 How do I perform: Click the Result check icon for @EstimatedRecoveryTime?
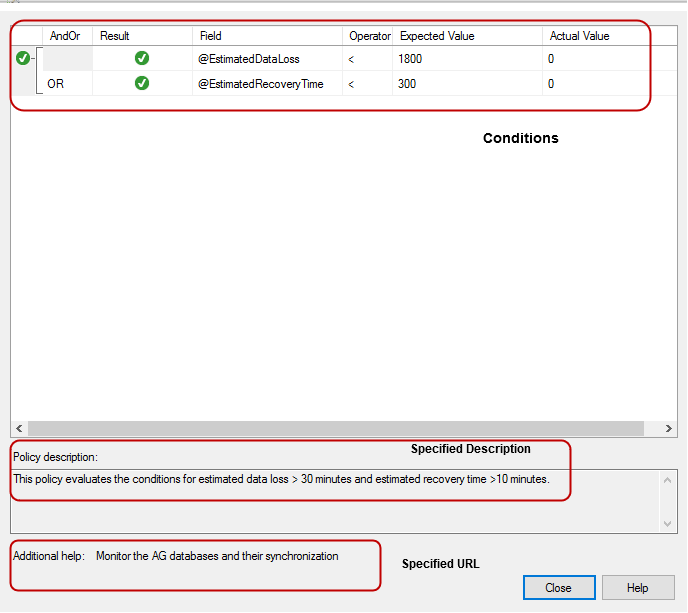point(142,84)
